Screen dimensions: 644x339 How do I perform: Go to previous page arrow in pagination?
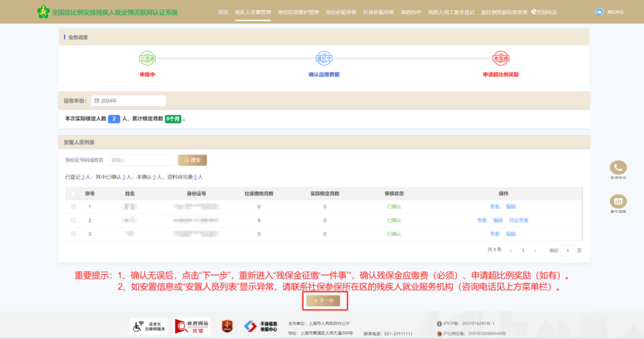tap(511, 250)
